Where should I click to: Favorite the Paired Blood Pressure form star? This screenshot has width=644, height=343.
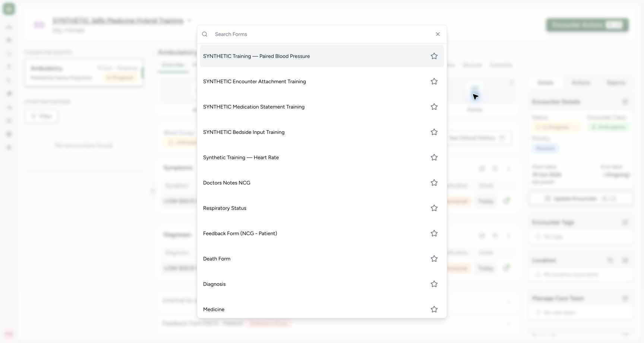(x=434, y=56)
